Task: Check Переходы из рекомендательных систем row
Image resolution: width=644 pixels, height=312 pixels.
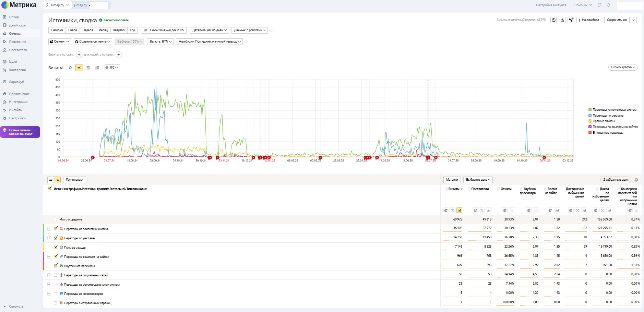Action: point(56,284)
